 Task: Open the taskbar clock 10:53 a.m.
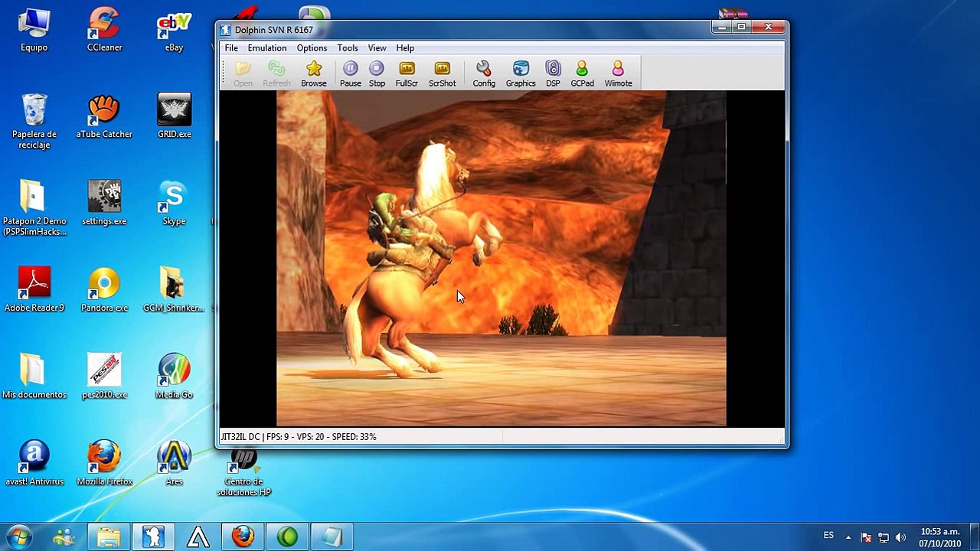point(940,537)
